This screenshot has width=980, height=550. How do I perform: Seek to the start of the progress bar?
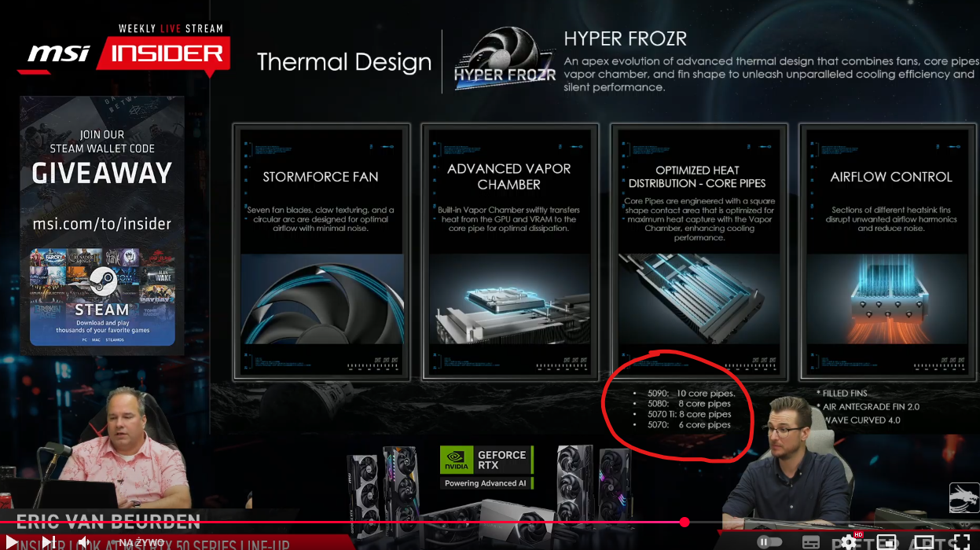(2, 522)
